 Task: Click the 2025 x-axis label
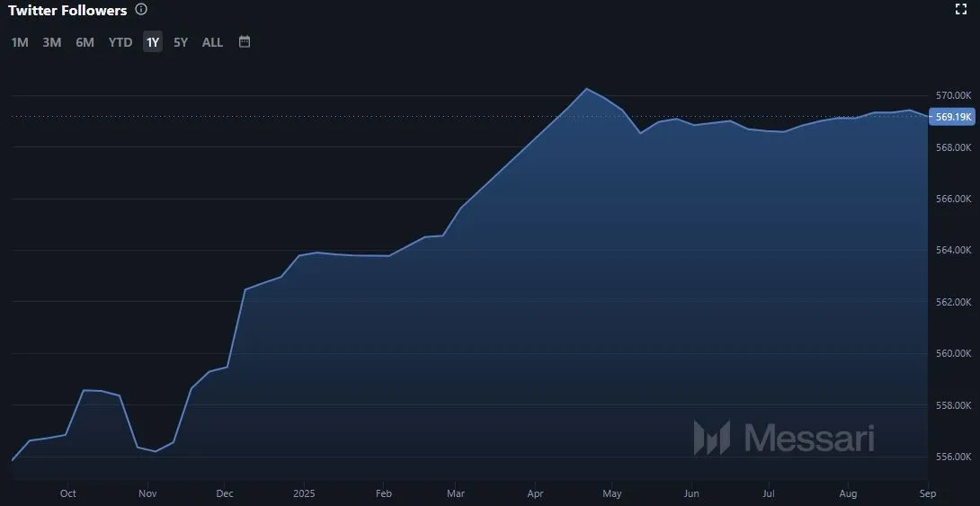click(x=304, y=493)
